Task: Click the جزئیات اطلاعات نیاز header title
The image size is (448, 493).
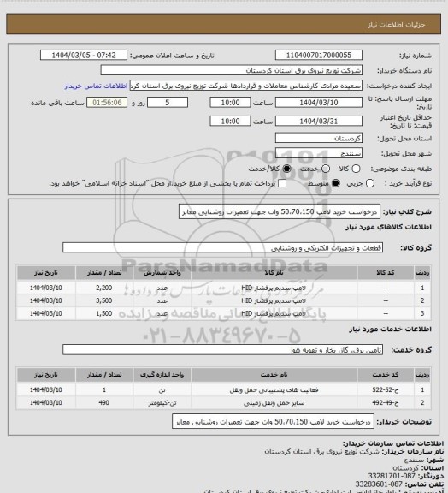Action: [x=397, y=25]
